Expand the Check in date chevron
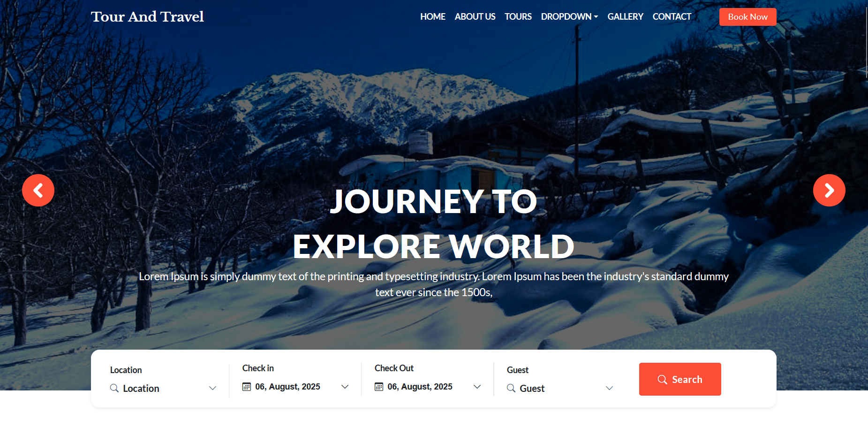Image resolution: width=868 pixels, height=428 pixels. click(345, 387)
